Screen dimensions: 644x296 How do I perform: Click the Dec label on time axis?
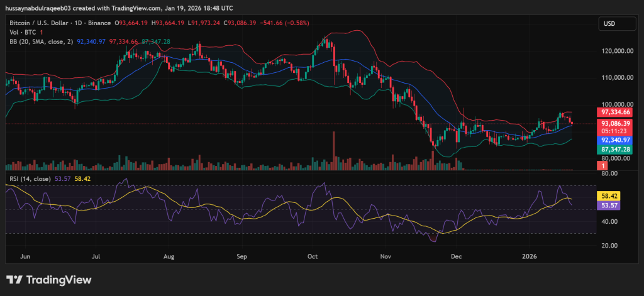457,256
